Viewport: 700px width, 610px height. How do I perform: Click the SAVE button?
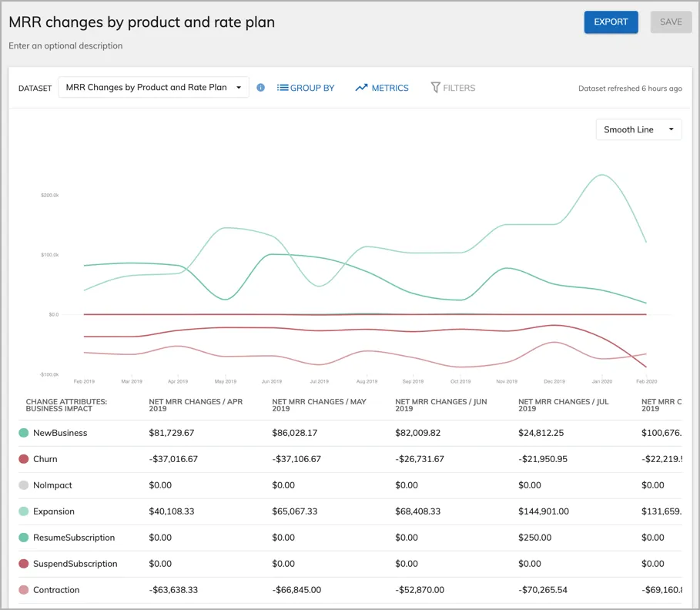coord(671,22)
